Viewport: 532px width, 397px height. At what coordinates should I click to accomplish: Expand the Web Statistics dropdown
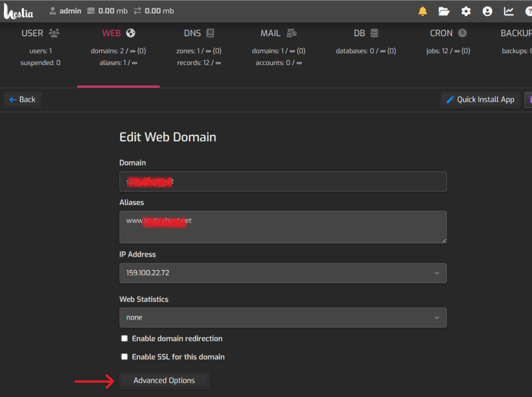[283, 317]
